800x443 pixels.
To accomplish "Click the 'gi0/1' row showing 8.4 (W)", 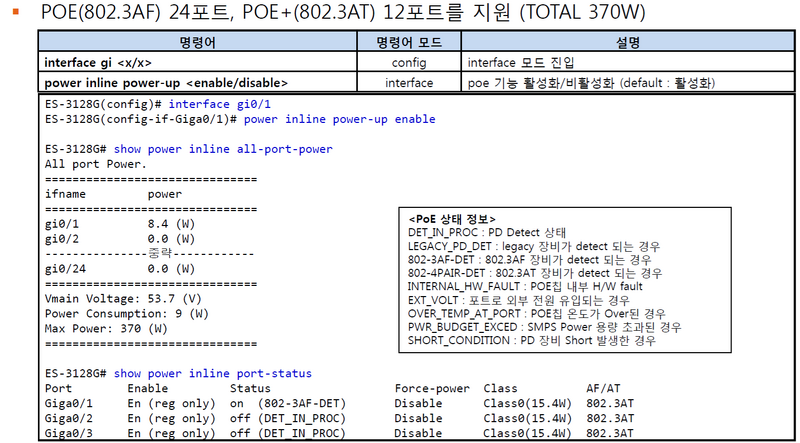I will (x=120, y=224).
